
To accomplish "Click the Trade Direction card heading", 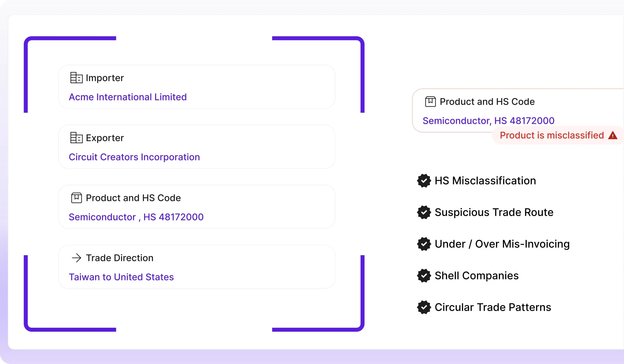I will coord(120,258).
